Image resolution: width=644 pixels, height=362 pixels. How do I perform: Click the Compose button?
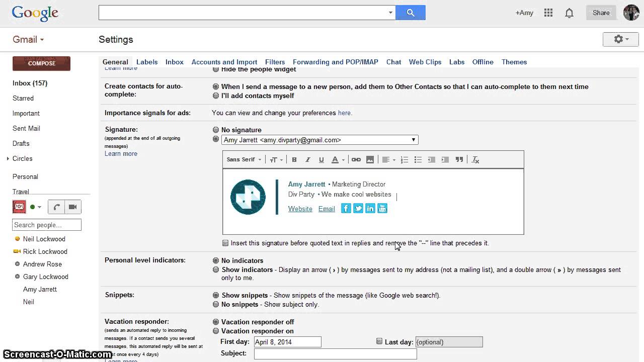click(x=41, y=63)
